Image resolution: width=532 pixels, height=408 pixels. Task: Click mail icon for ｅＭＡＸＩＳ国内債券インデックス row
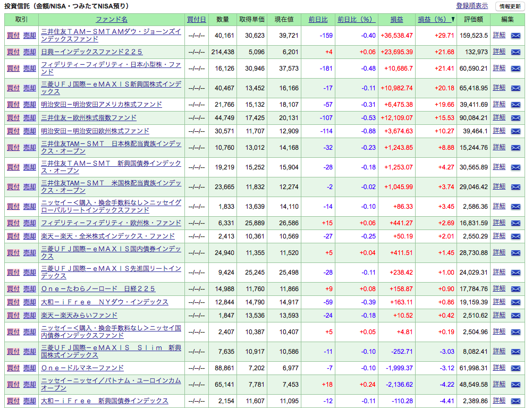pos(516,253)
